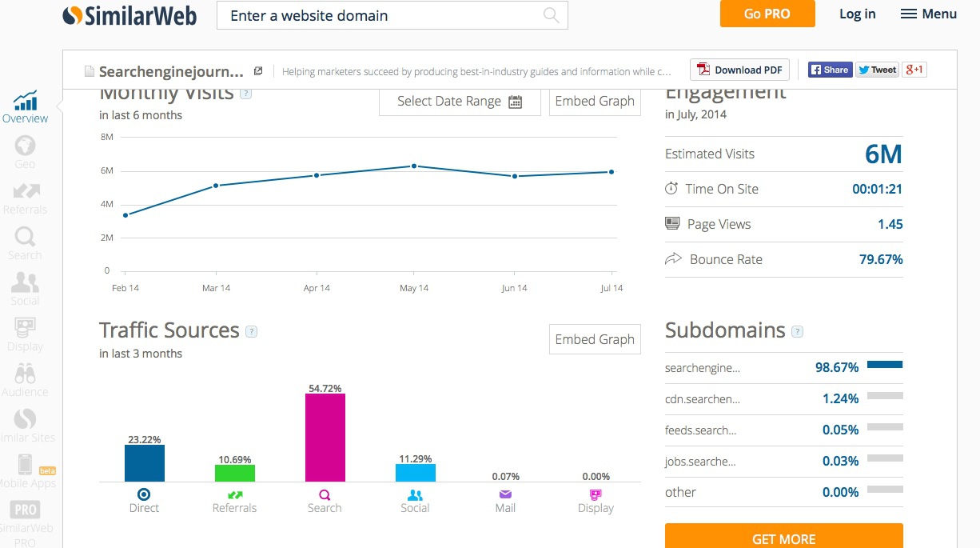
Task: Click the Subdomains help question mark
Action: point(797,331)
